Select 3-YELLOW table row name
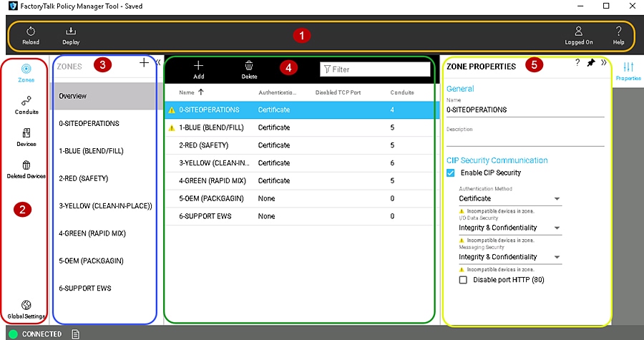644x340 pixels. 214,163
